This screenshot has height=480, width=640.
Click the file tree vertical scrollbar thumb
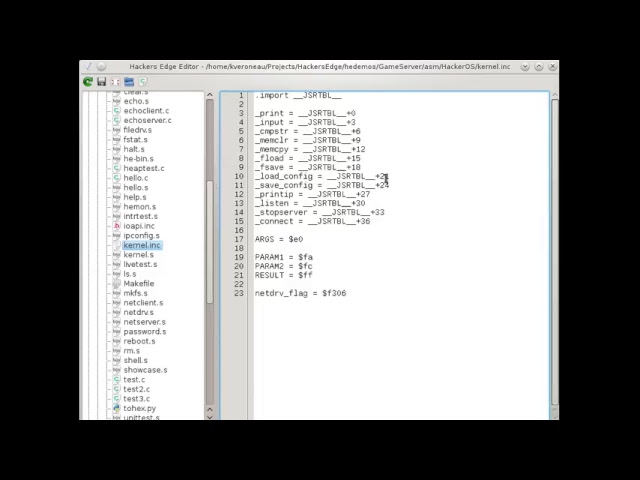coord(210,242)
